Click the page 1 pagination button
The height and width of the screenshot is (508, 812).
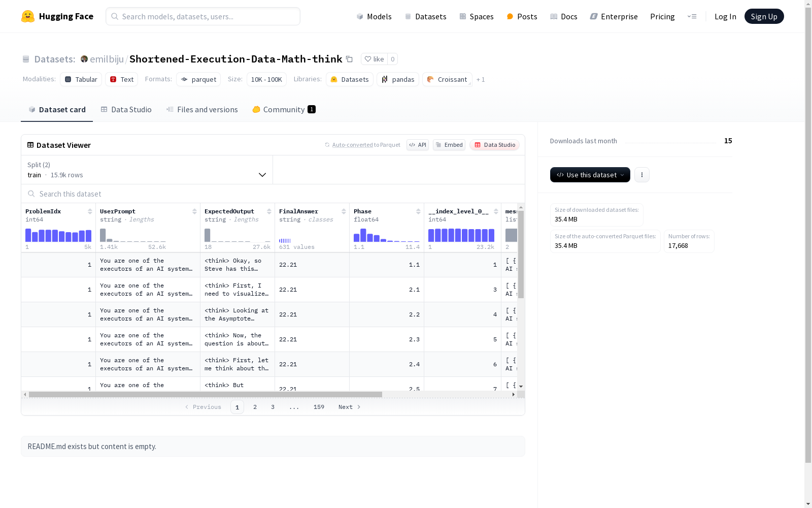[x=237, y=407]
